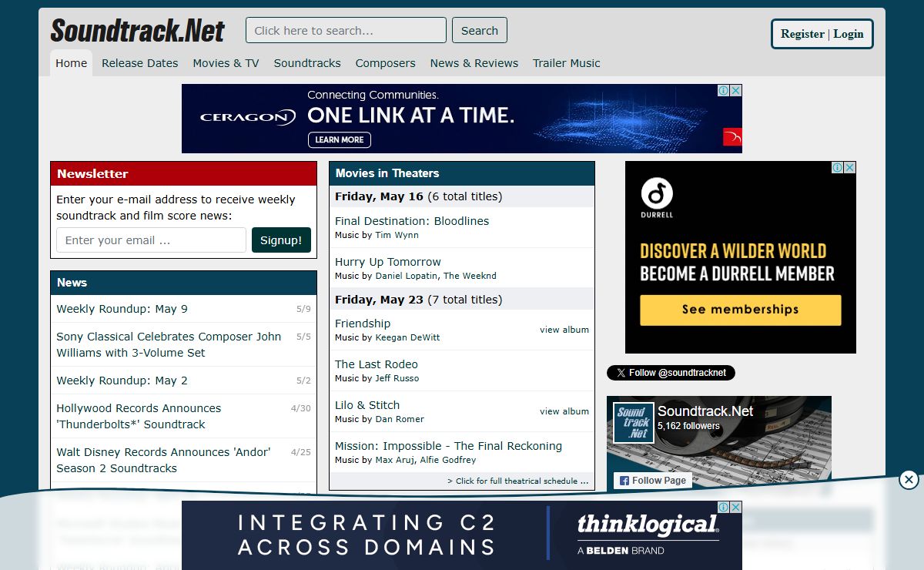
Task: Open composer Jeff Russo's page
Action: [x=397, y=378]
